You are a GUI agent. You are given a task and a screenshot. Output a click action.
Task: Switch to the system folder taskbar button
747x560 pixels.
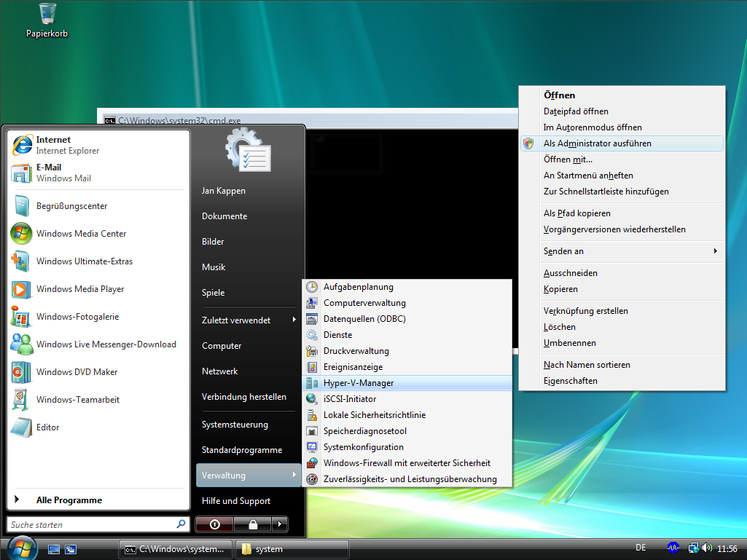292,549
